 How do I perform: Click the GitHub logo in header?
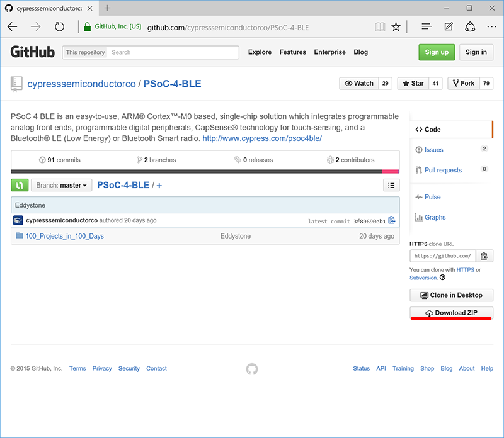pos(33,52)
